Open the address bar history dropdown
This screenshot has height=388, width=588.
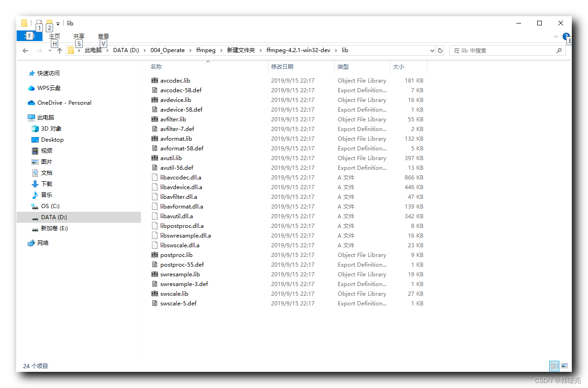(432, 50)
